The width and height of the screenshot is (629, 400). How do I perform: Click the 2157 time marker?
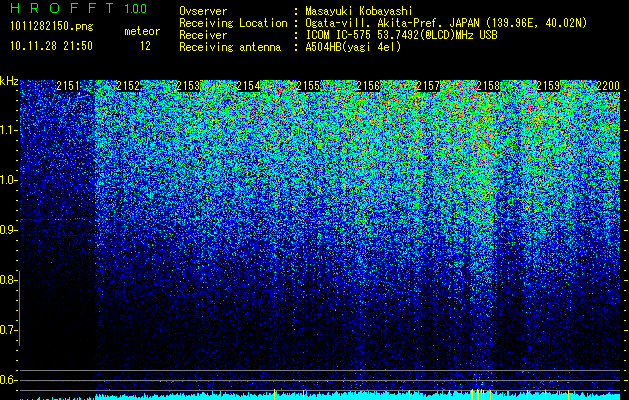(428, 86)
